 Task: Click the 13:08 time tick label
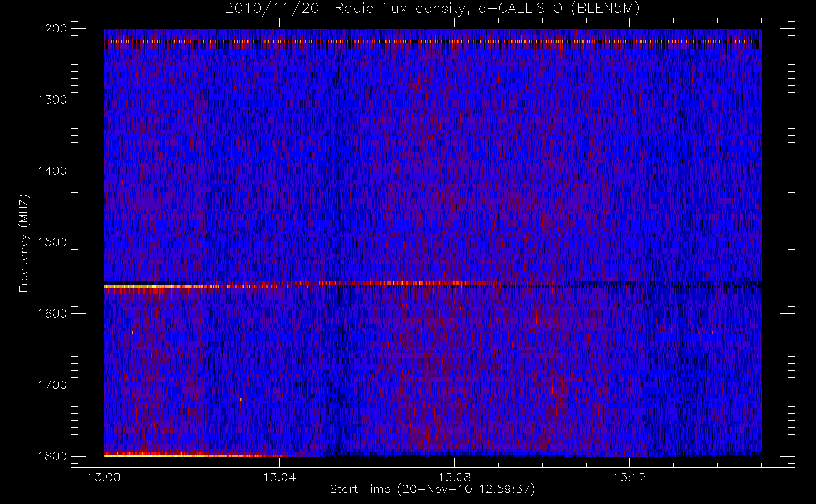tap(454, 477)
